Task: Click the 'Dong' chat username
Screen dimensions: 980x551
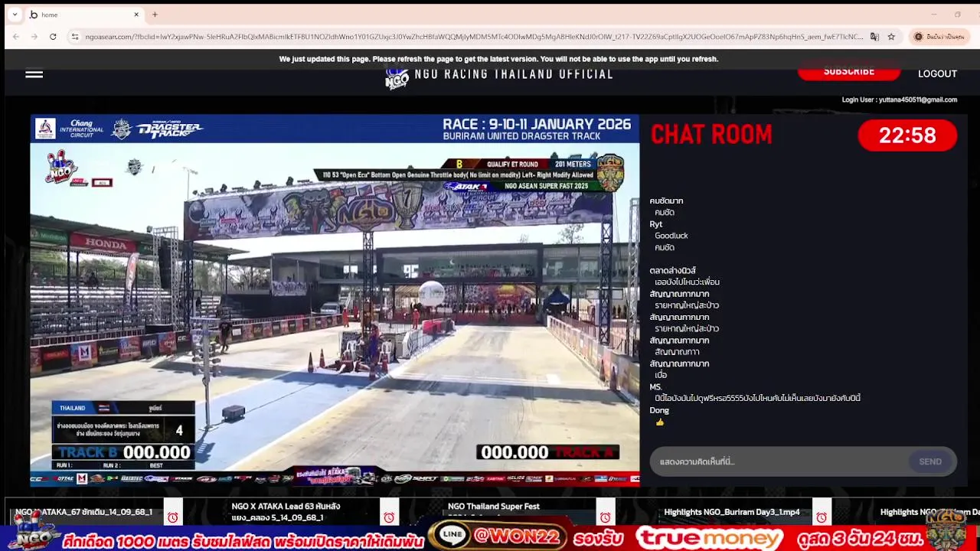Action: [659, 410]
